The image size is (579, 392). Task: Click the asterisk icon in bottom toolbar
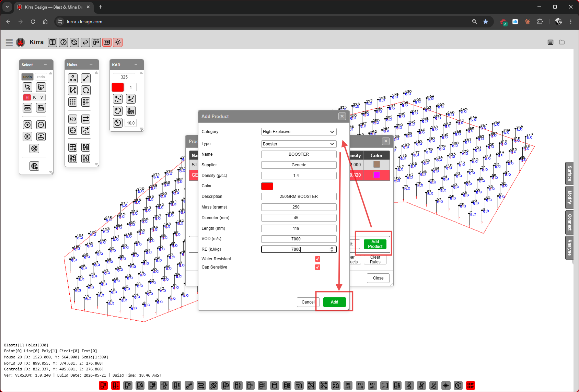pyautogui.click(x=446, y=385)
